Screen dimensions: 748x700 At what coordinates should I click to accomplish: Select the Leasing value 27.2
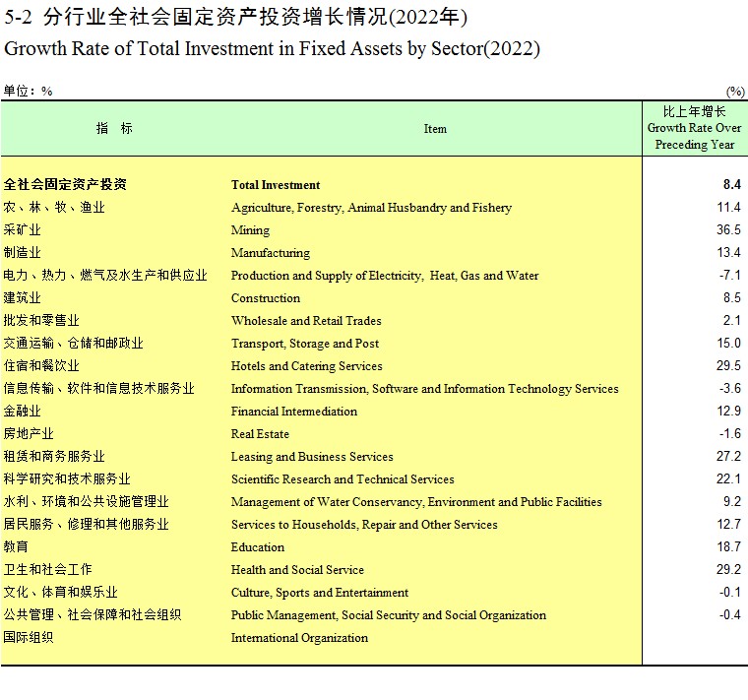[728, 456]
